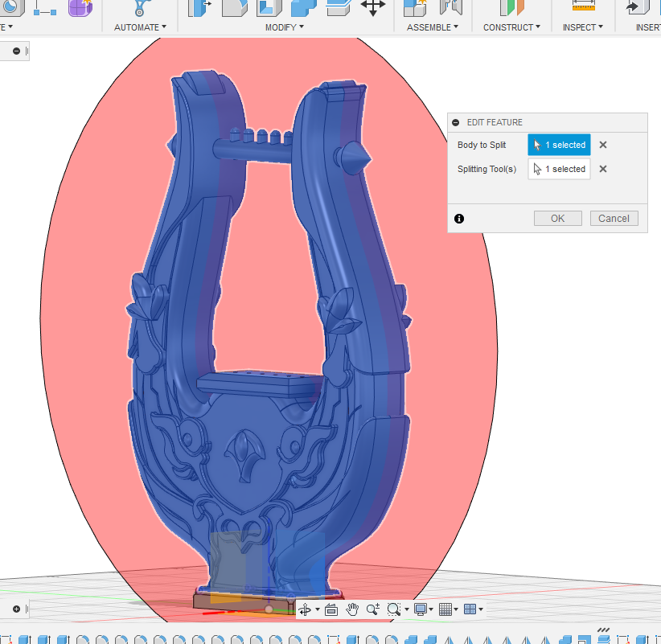Click the Look At icon in navigation bar
The image size is (661, 644).
click(x=331, y=609)
